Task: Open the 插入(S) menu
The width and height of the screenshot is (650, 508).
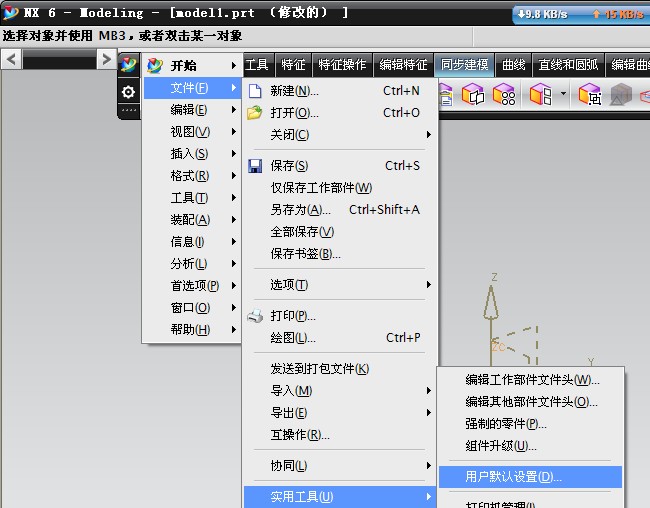Action: point(192,154)
